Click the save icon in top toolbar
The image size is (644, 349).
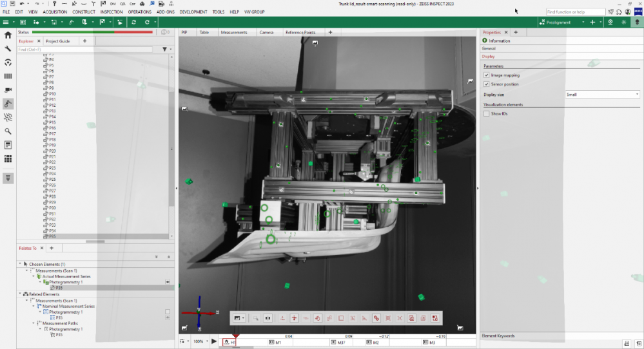[12, 4]
